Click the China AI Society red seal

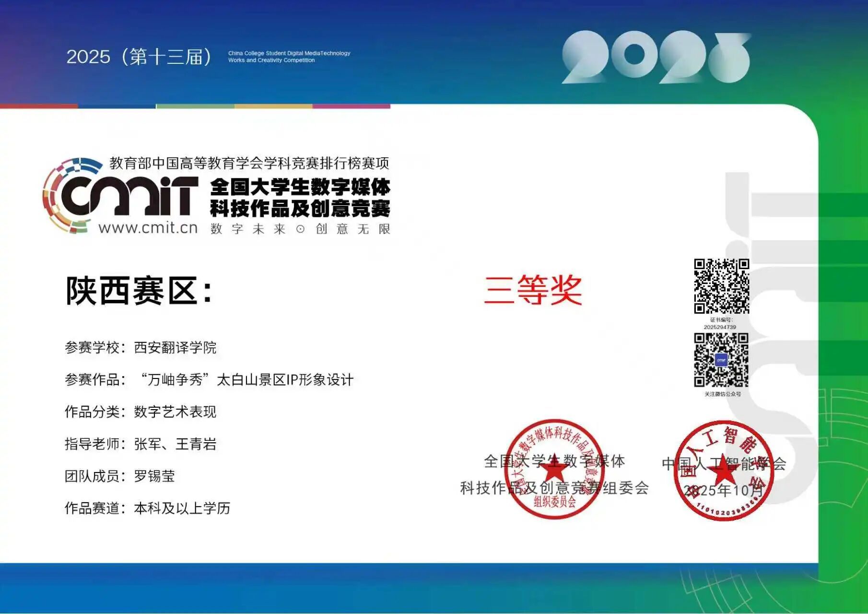click(724, 470)
